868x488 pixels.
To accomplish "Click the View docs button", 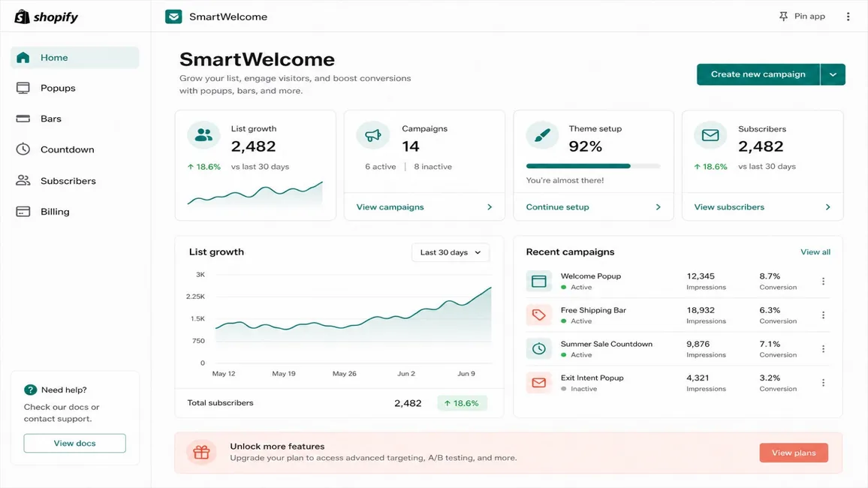I will [75, 443].
